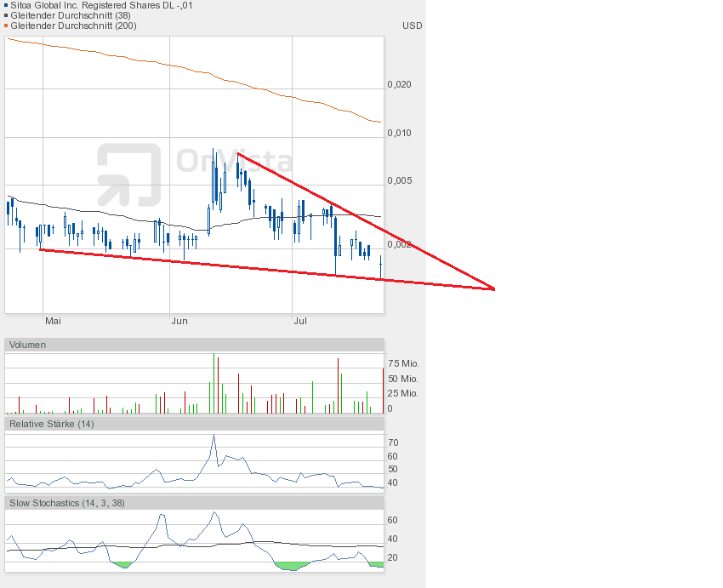Image resolution: width=723 pixels, height=588 pixels.
Task: Click the 60 label on Stochastics axis
Action: pos(392,520)
